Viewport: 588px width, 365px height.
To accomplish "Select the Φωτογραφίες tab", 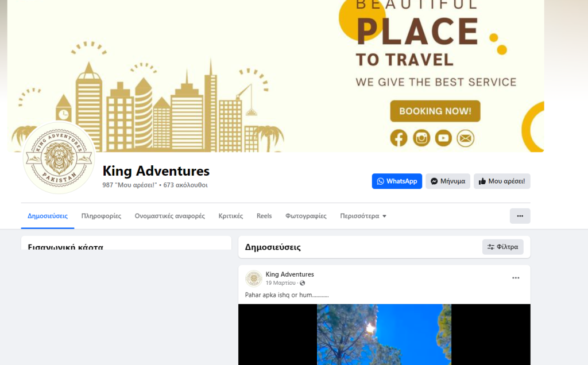I will pyautogui.click(x=306, y=216).
